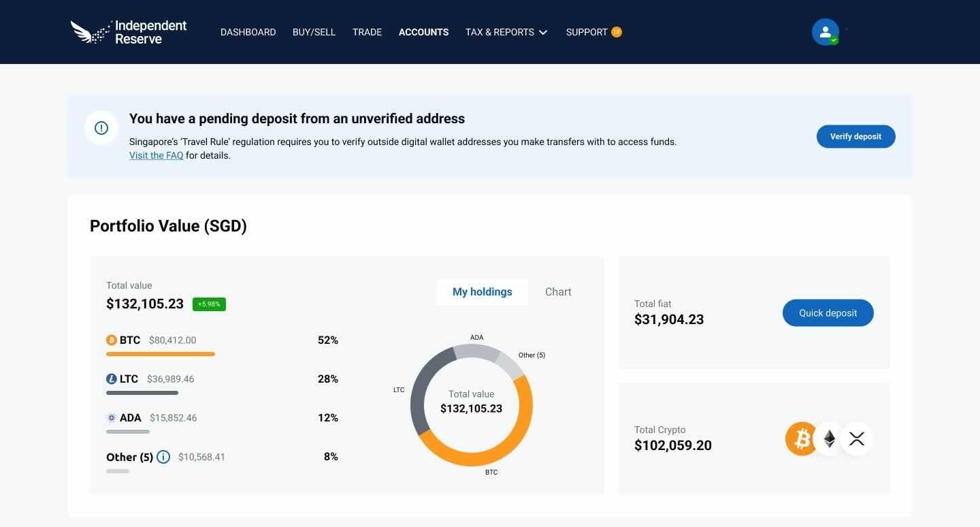The image size is (980, 527).
Task: Click the support notification badge
Action: click(x=616, y=32)
